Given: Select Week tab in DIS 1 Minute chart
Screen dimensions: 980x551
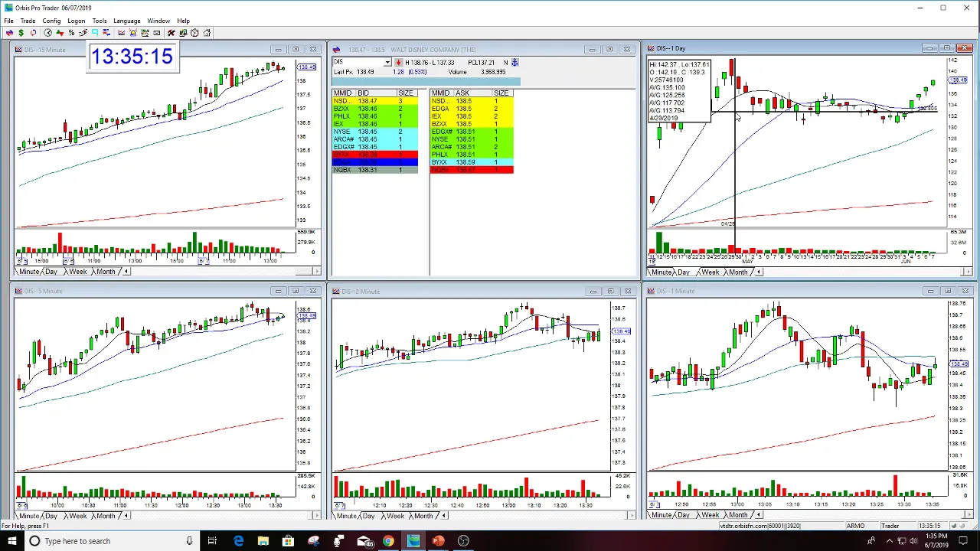Looking at the screenshot, I should (x=710, y=515).
